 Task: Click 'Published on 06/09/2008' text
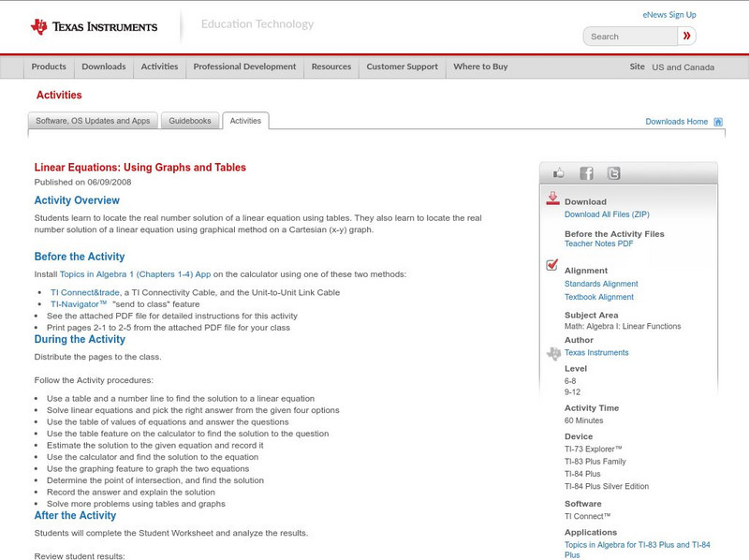click(x=82, y=182)
